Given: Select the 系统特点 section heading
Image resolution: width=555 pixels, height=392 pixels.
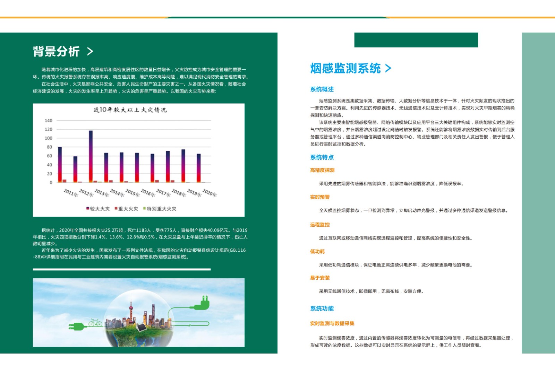Looking at the screenshot, I should [x=322, y=157].
